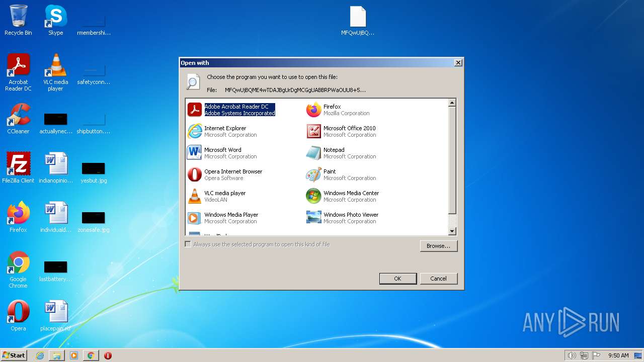Toggle Always use the selected program checkbox
The image size is (644, 362).
188,244
